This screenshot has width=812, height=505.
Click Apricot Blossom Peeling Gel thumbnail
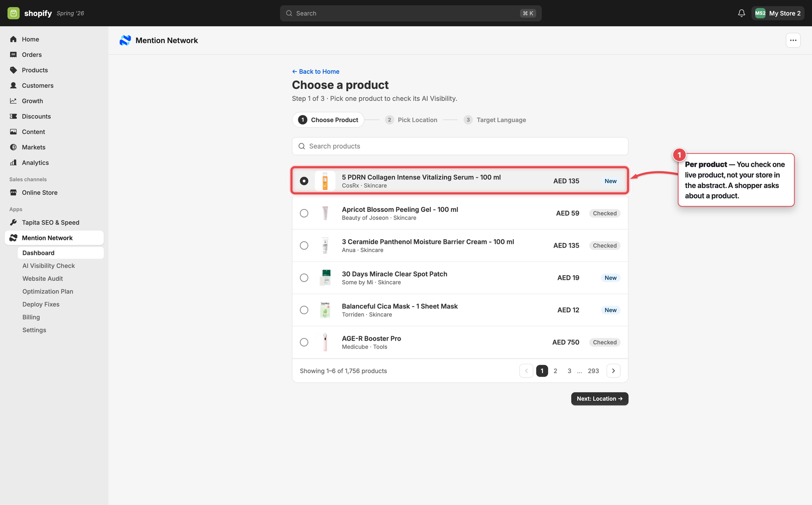point(325,213)
